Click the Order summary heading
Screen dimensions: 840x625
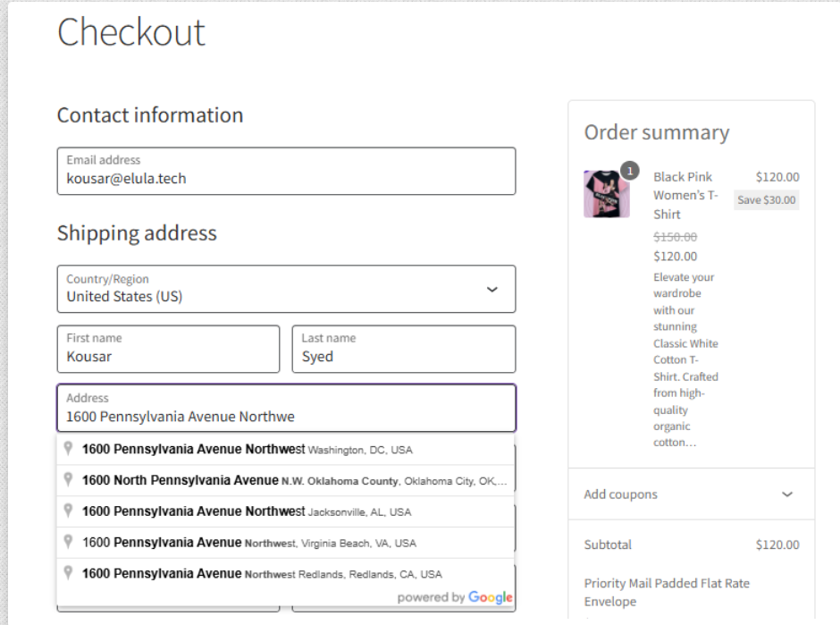[657, 132]
